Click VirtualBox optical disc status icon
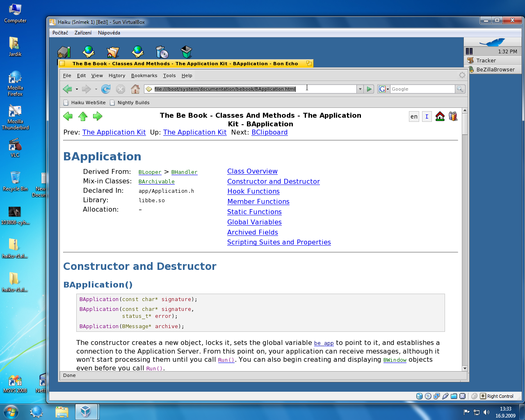The width and height of the screenshot is (525, 420). click(x=428, y=396)
